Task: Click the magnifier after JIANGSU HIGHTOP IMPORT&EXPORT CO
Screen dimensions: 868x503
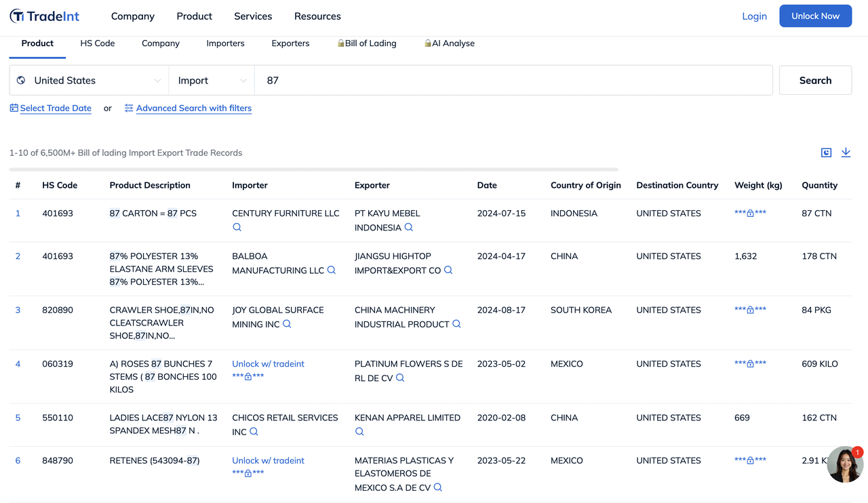Action: [448, 270]
